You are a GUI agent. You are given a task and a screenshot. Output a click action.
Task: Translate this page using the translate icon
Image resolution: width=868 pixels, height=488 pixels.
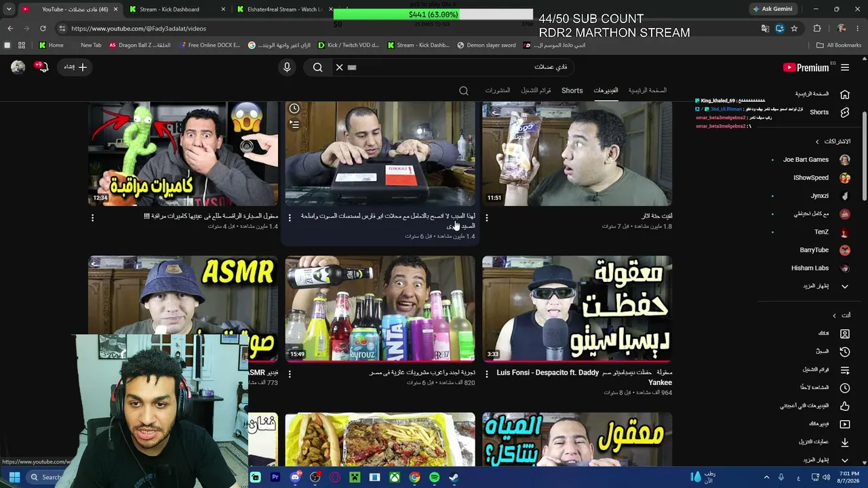pos(765,28)
